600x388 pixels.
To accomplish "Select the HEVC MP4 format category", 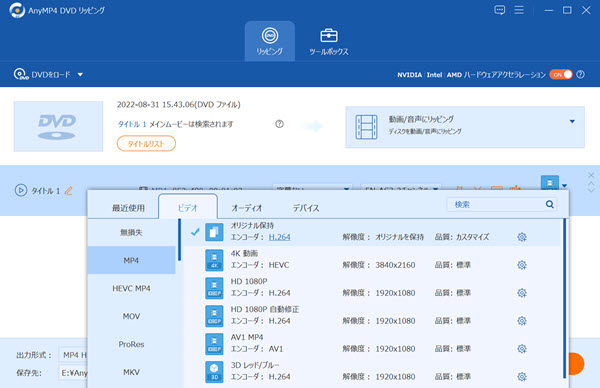I will pyautogui.click(x=131, y=288).
